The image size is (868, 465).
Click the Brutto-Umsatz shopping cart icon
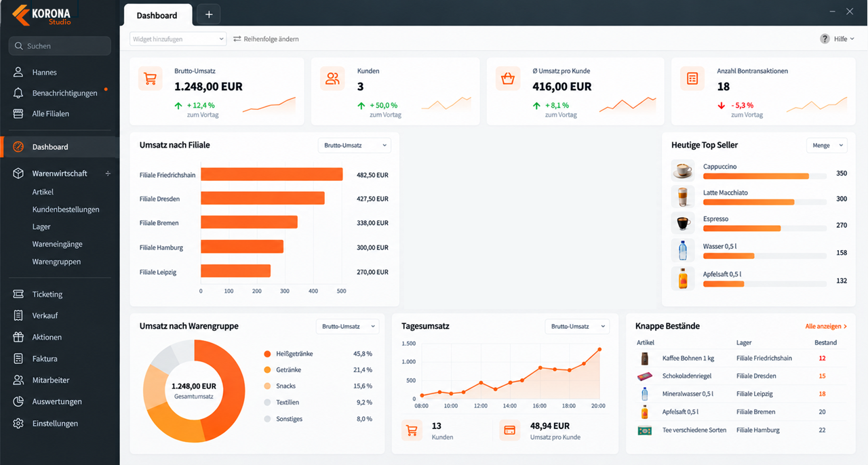151,79
